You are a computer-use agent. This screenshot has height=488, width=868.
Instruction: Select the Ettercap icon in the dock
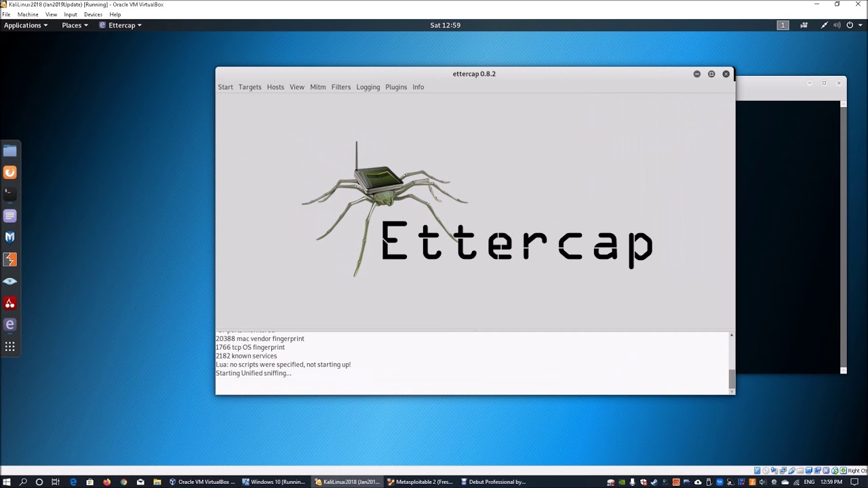(x=9, y=325)
